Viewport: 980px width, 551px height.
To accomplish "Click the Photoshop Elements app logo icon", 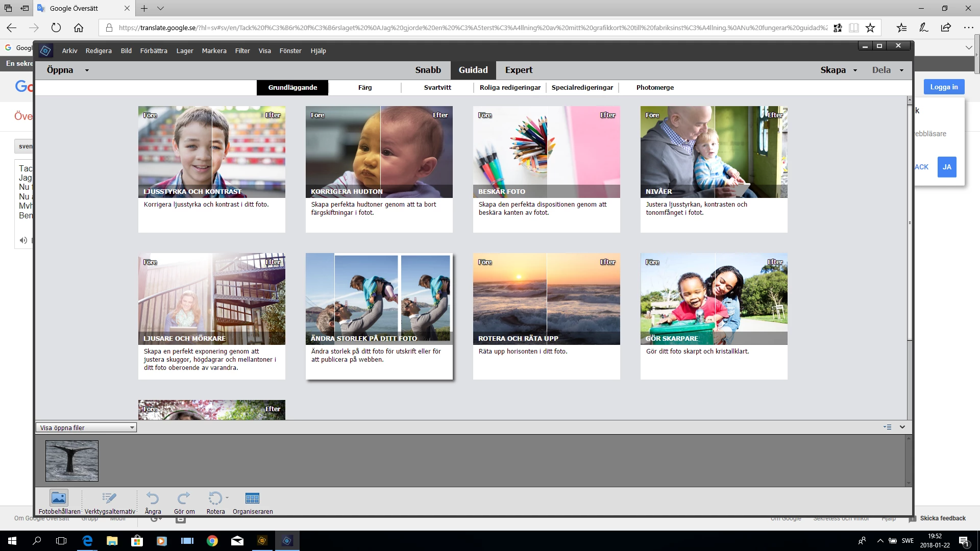I will (45, 51).
